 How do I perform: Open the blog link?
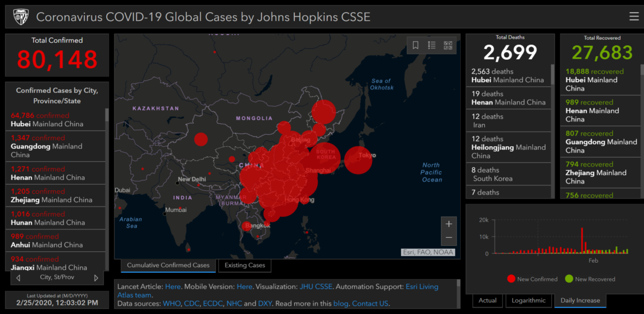pos(340,304)
